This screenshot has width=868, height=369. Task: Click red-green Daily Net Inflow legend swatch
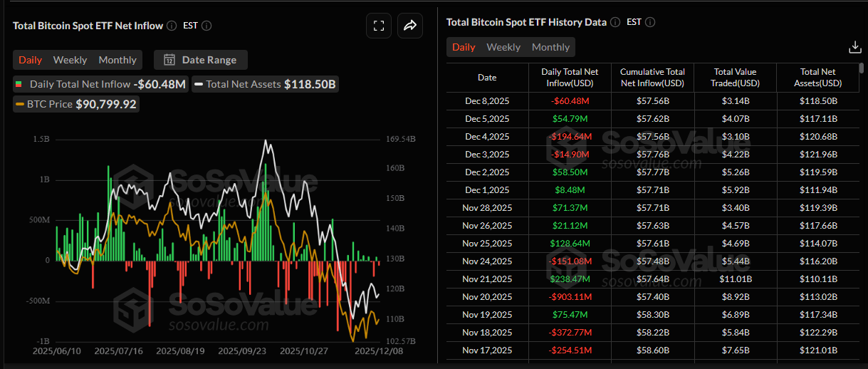(x=19, y=84)
